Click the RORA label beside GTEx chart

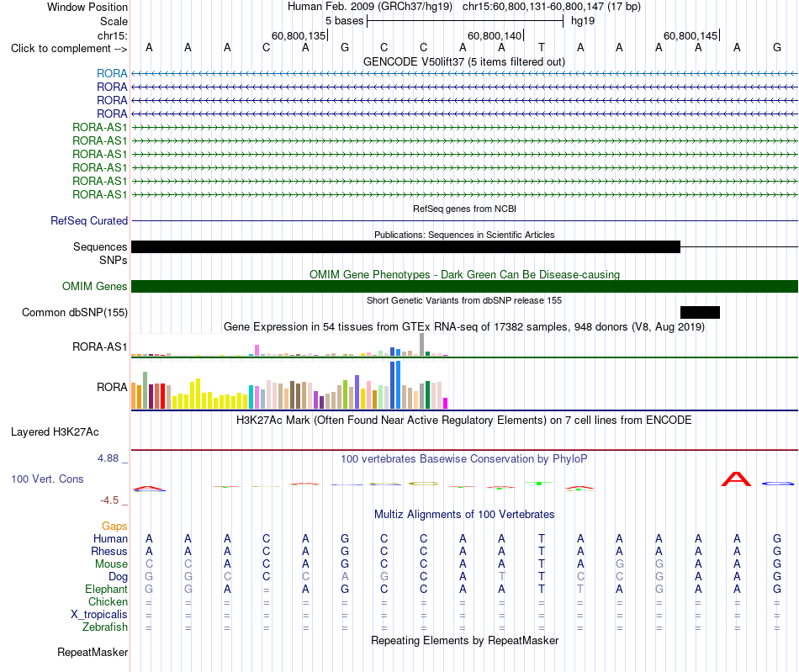click(x=112, y=387)
